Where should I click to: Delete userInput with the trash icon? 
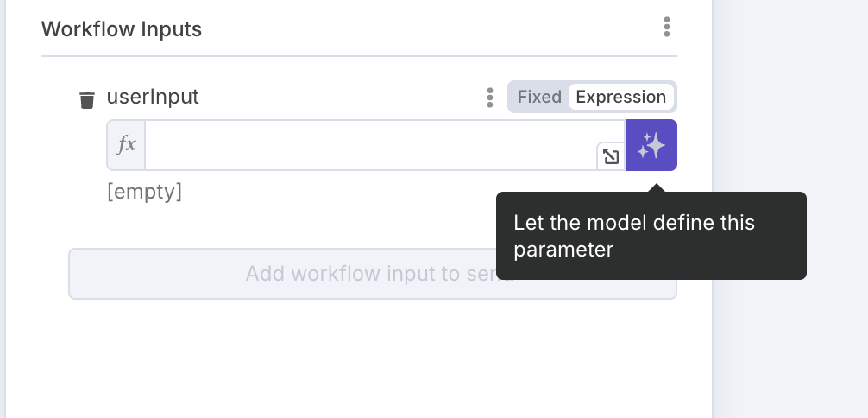(x=87, y=100)
